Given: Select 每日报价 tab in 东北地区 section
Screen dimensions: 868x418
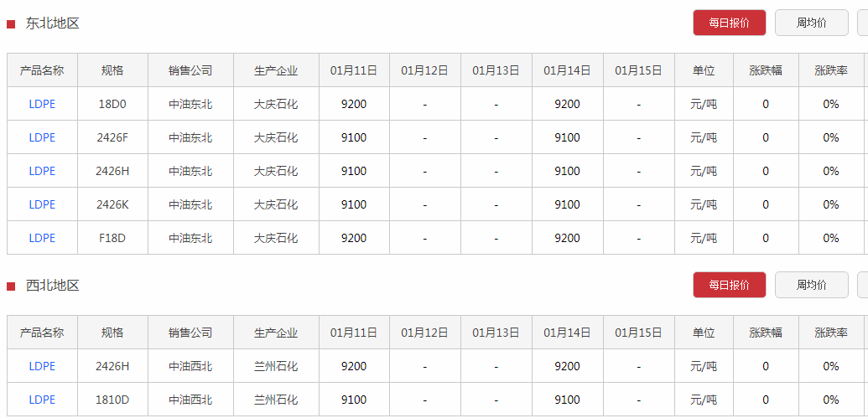Looking at the screenshot, I should 729,23.
